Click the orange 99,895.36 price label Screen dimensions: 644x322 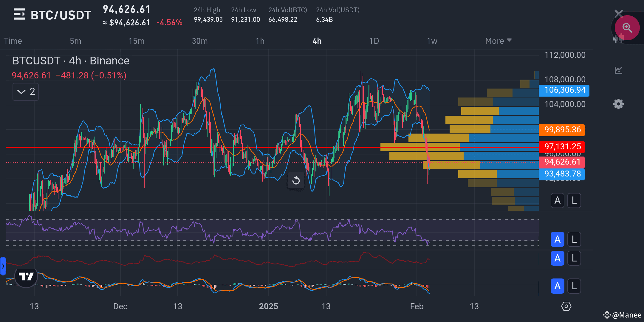[562, 130]
